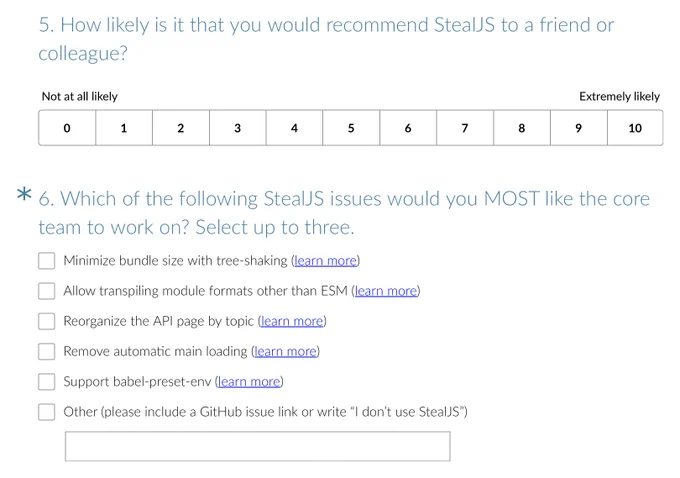The image size is (680, 478).
Task: Click the Other text input field
Action: (258, 446)
